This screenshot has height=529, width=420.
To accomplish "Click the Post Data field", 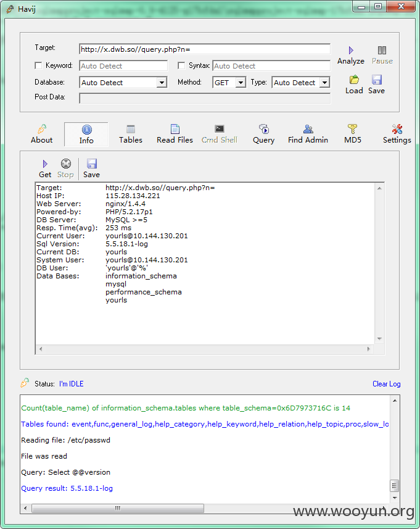I will 205,99.
